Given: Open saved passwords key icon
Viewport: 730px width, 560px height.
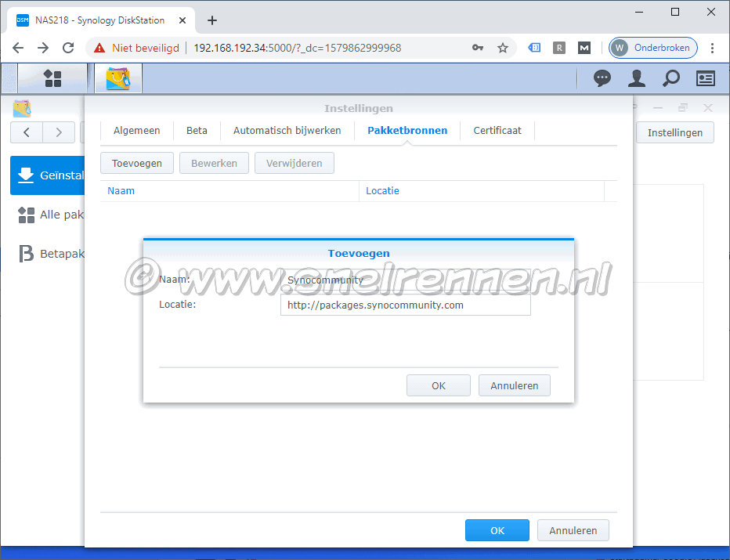Looking at the screenshot, I should 478,48.
